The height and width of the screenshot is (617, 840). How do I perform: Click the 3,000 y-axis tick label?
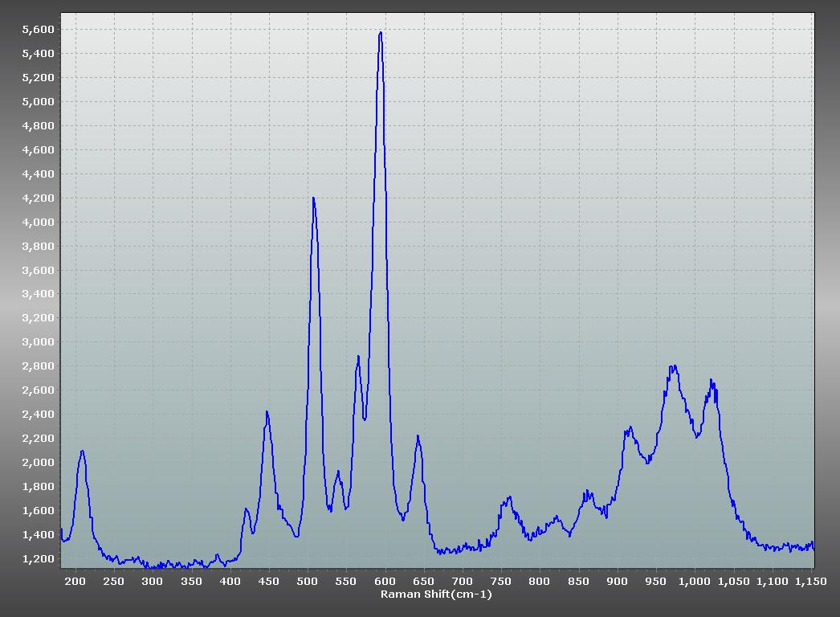pos(38,342)
